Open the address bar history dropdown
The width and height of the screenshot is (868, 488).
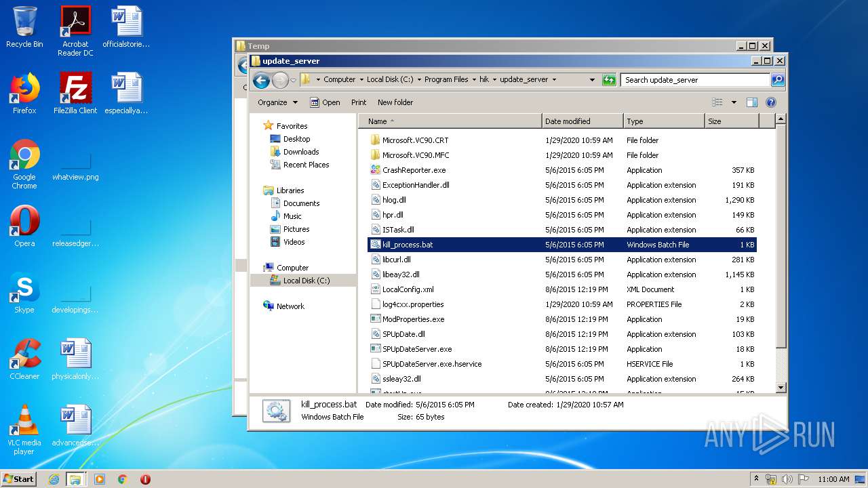[592, 79]
